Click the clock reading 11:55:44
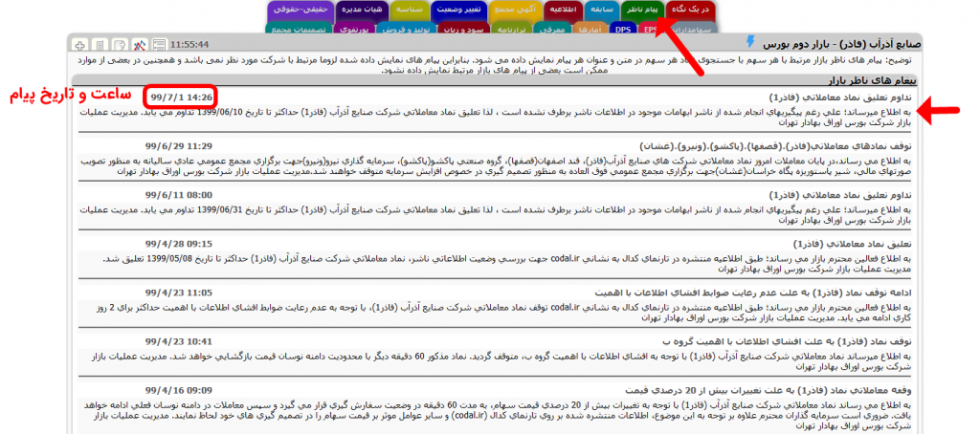This screenshot has width=980, height=434. pos(189,45)
